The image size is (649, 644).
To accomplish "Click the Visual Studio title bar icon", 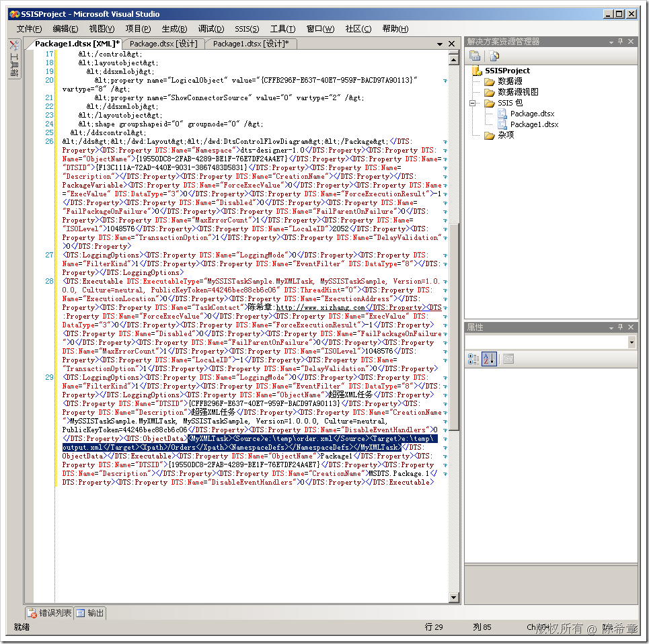I will coord(15,14).
